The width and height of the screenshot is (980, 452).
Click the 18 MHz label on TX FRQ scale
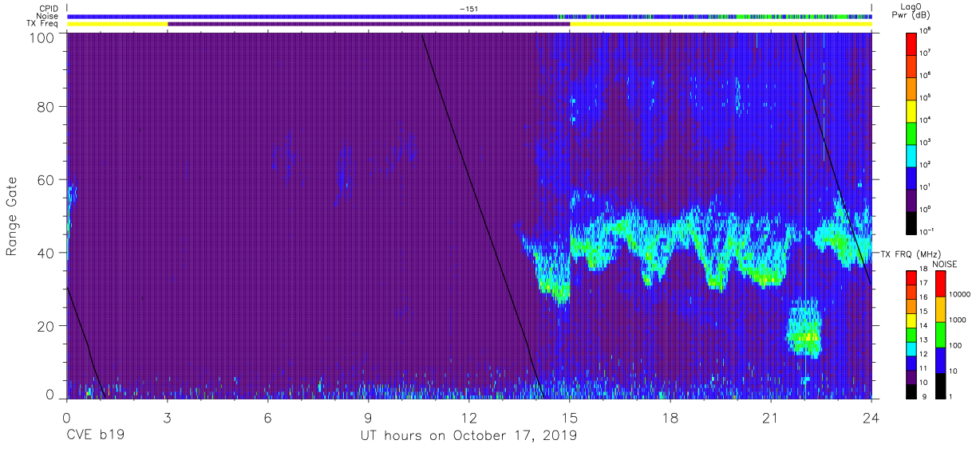coord(925,269)
